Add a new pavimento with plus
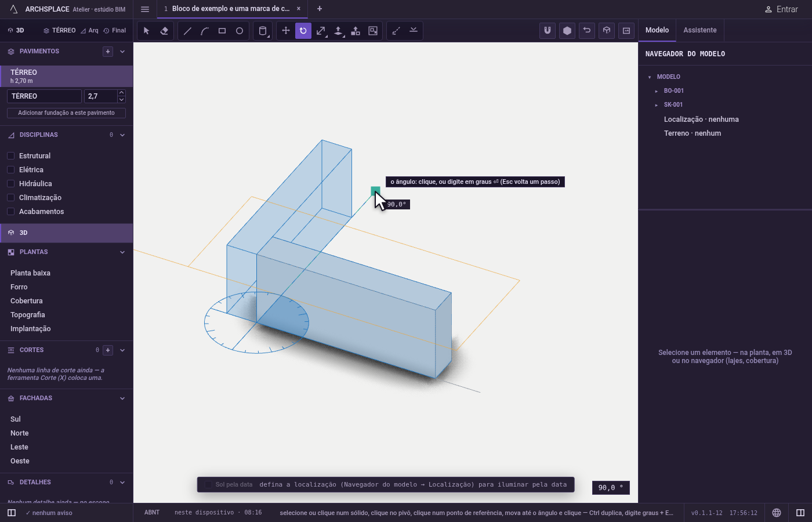The height and width of the screenshot is (522, 812). pos(108,52)
